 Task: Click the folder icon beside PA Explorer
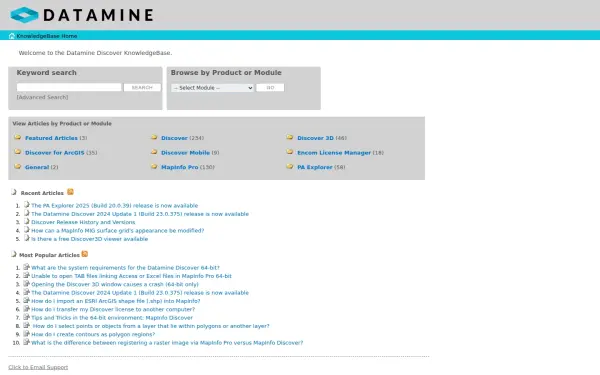point(290,166)
